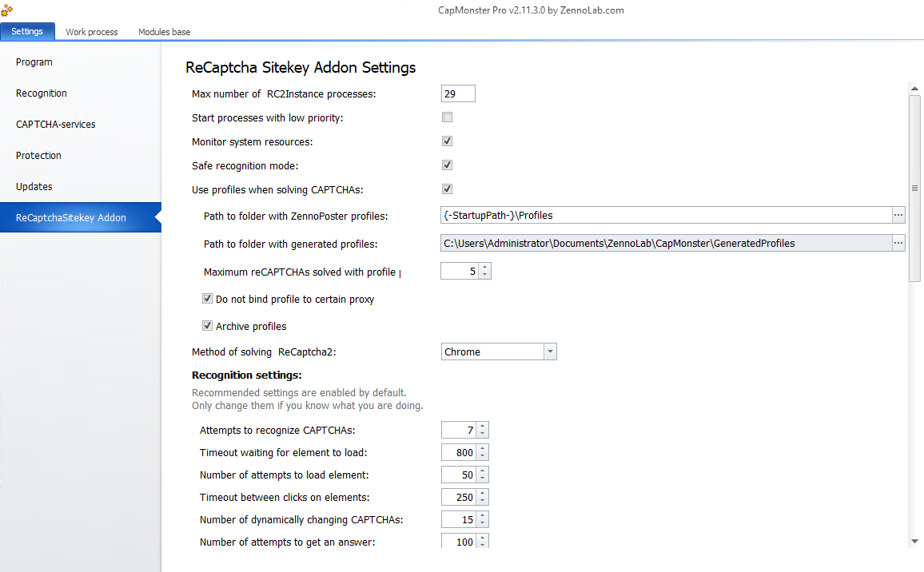Browse for ZennoPoster profiles folder path

[898, 215]
